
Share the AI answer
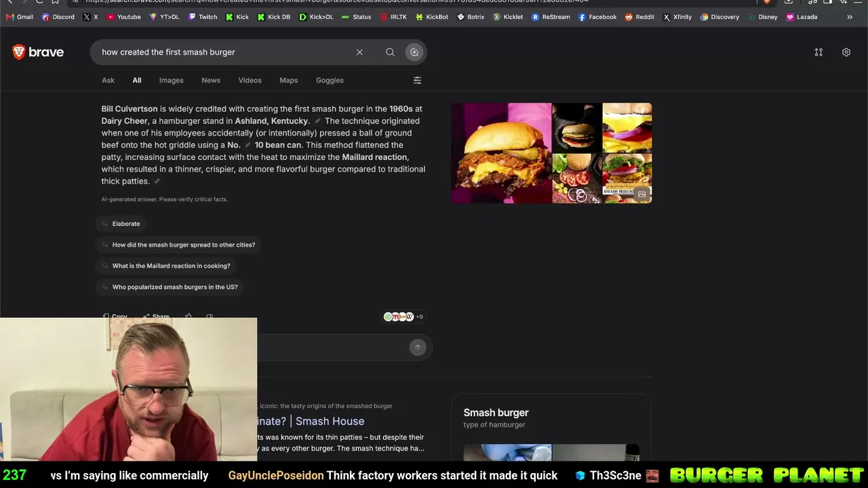tap(156, 316)
